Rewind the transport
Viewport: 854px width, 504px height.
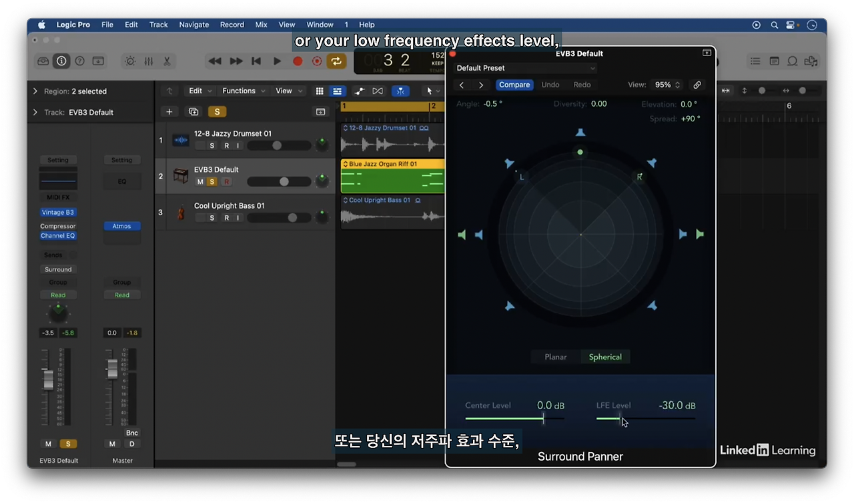tap(215, 61)
